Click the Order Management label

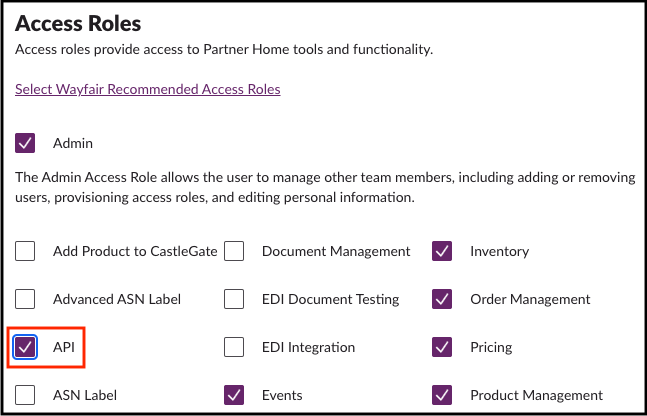click(x=530, y=299)
